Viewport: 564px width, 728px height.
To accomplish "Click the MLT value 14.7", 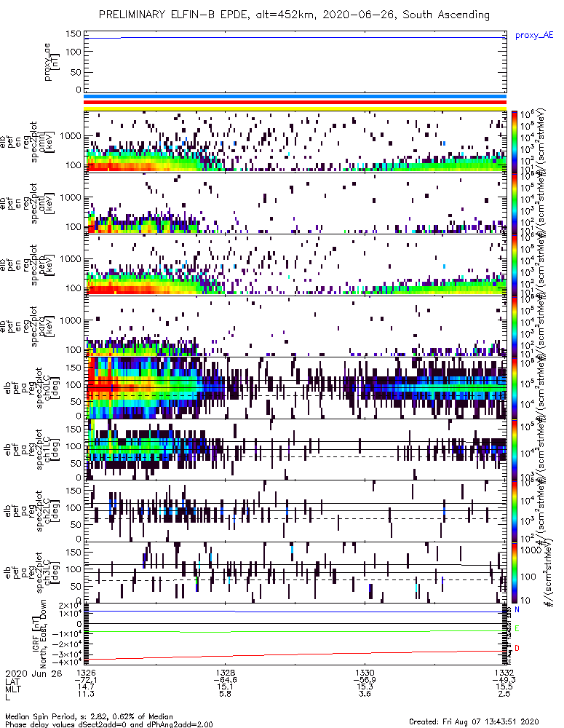I will click(86, 687).
